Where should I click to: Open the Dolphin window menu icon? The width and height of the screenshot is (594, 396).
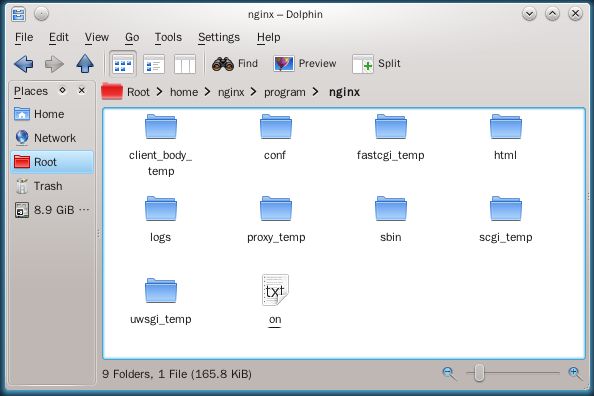click(18, 14)
